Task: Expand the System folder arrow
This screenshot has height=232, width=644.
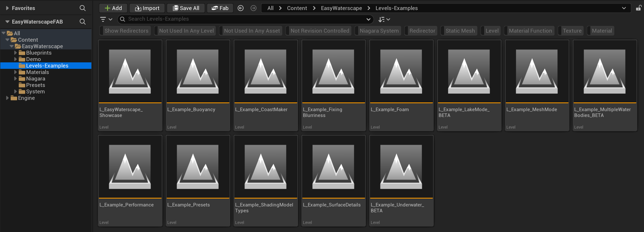Action: click(16, 91)
